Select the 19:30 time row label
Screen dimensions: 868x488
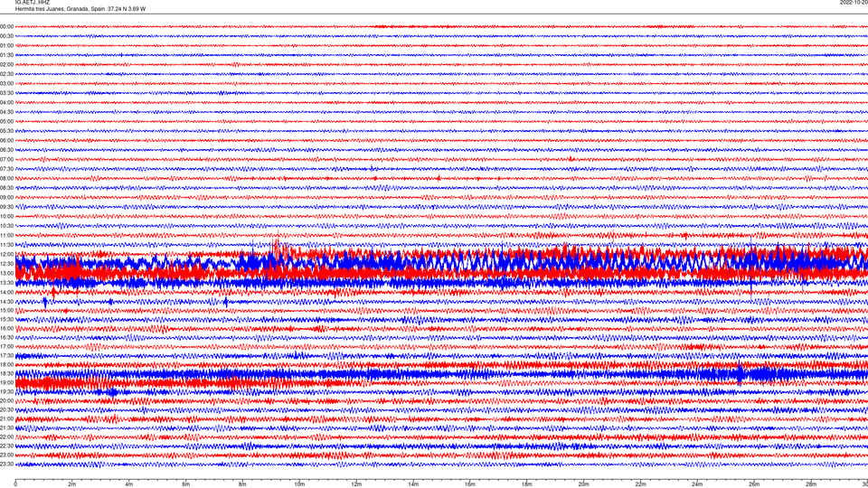pos(6,391)
